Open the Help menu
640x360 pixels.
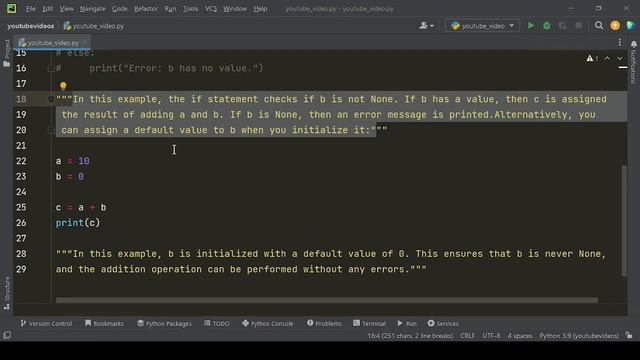260,9
